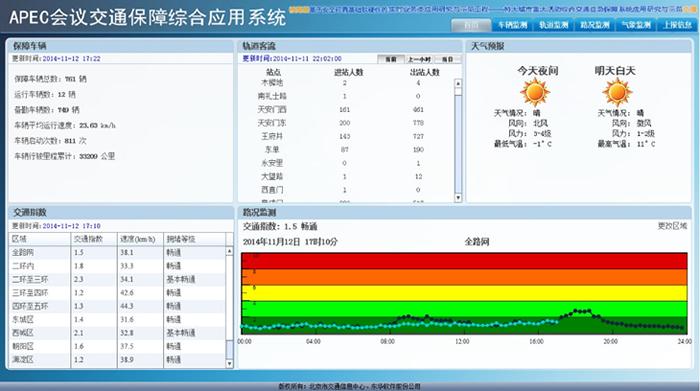This screenshot has height=391, width=700.
Task: Click the down arrow of 轨道客流 scrollbar
Action: (x=458, y=198)
